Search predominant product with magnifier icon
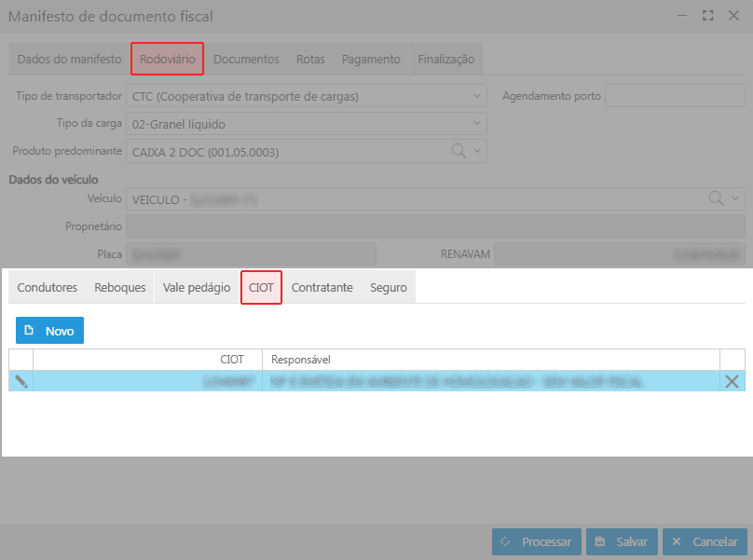The width and height of the screenshot is (753, 560). coord(459,151)
